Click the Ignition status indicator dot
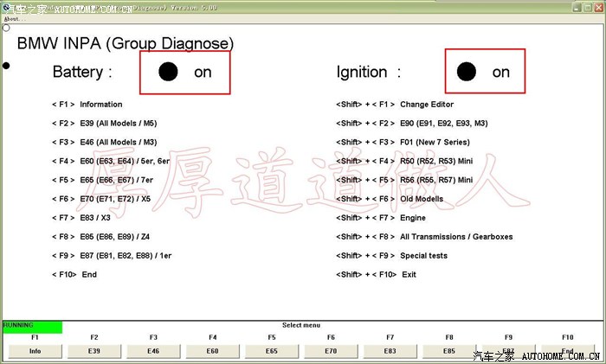The width and height of the screenshot is (606, 364). (467, 72)
